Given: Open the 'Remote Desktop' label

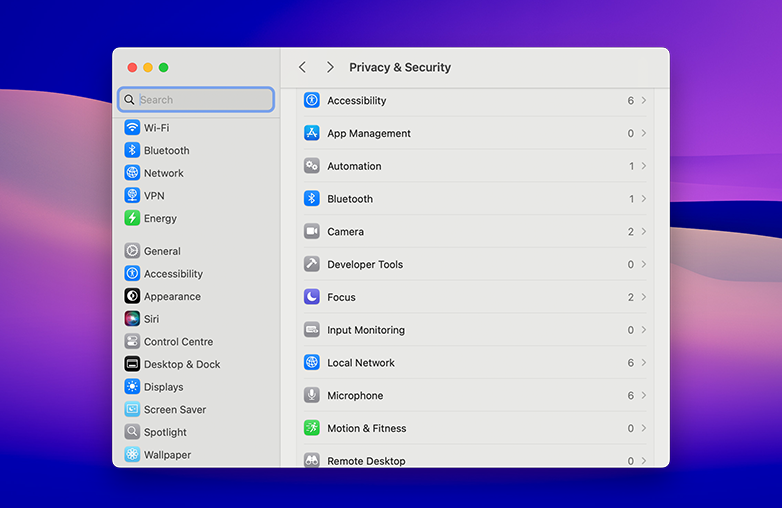Looking at the screenshot, I should coord(366,461).
